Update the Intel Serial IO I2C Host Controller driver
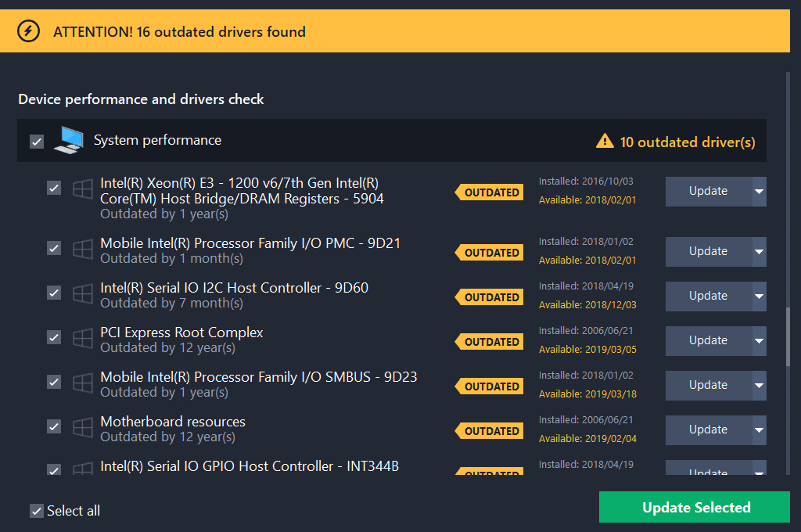801x532 pixels. (708, 297)
